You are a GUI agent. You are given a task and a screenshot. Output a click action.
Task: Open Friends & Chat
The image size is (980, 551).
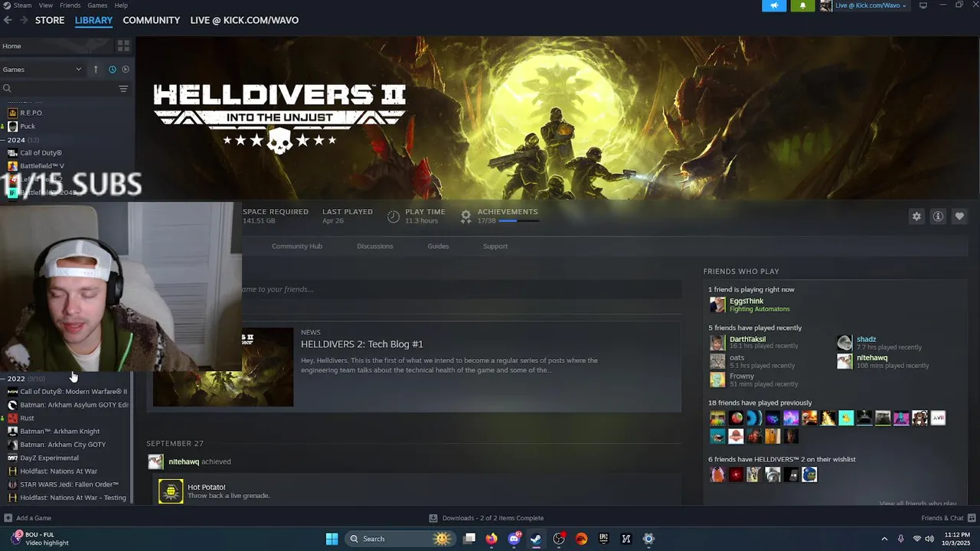pyautogui.click(x=947, y=518)
